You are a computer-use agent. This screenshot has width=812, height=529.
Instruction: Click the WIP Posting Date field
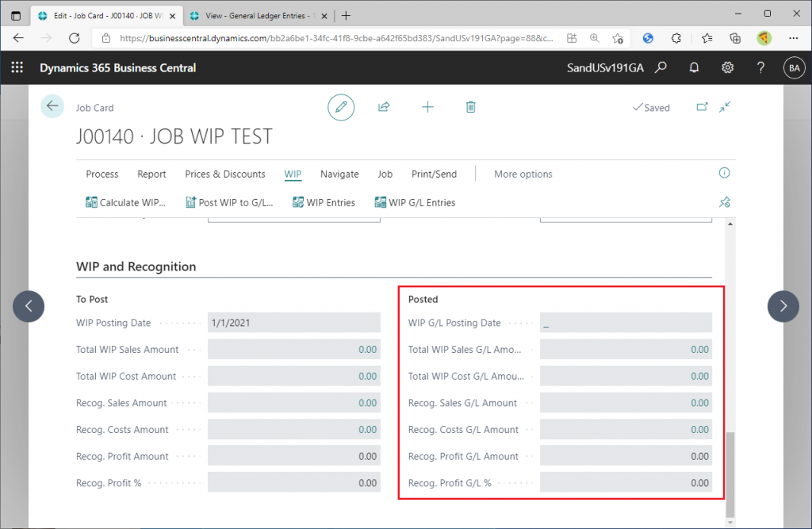coord(294,323)
